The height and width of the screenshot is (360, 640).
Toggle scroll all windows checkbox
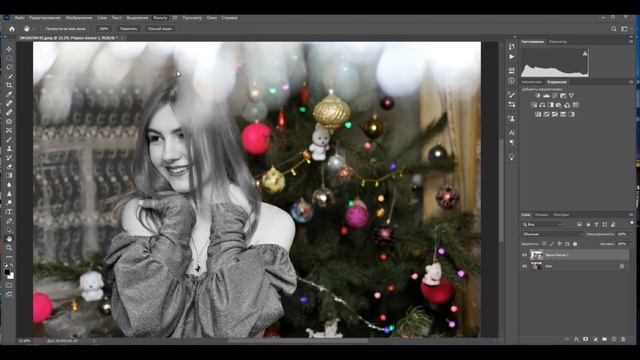click(42, 29)
